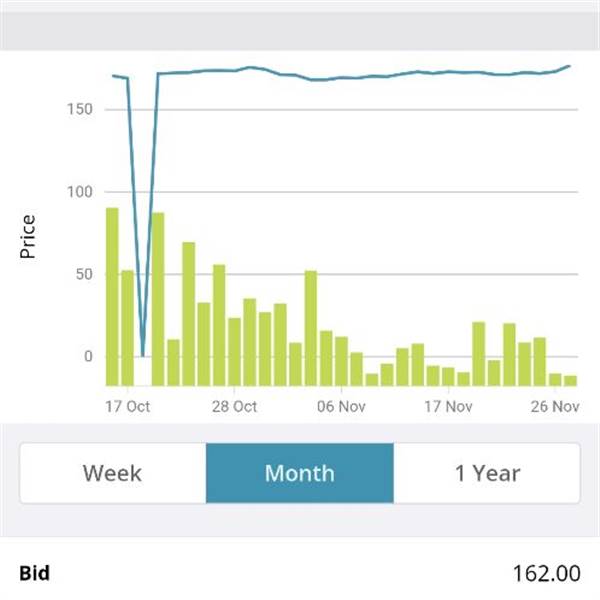Click the 50 y-axis tick label

[86, 275]
